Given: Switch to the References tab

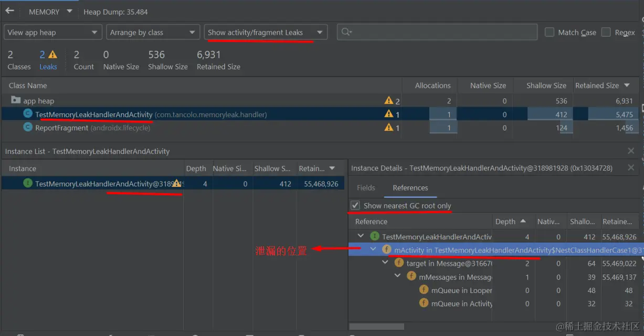Looking at the screenshot, I should [x=410, y=188].
